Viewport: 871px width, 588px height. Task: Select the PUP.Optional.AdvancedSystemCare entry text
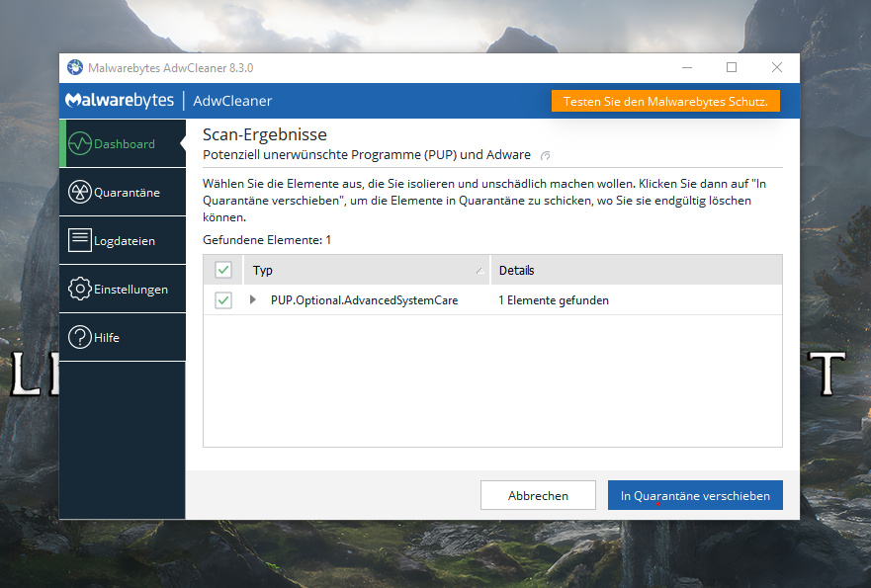pyautogui.click(x=364, y=300)
